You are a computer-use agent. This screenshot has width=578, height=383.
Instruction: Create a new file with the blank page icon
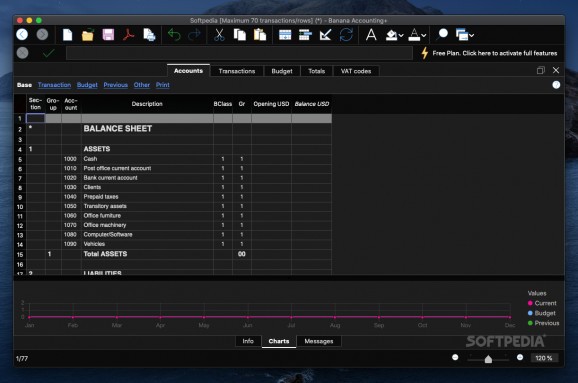tap(67, 35)
